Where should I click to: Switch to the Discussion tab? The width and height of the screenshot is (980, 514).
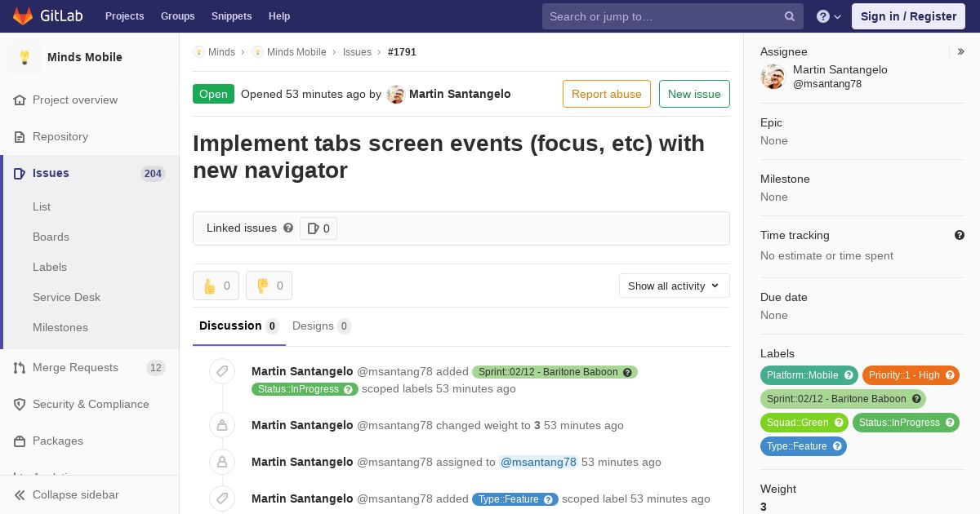point(239,326)
